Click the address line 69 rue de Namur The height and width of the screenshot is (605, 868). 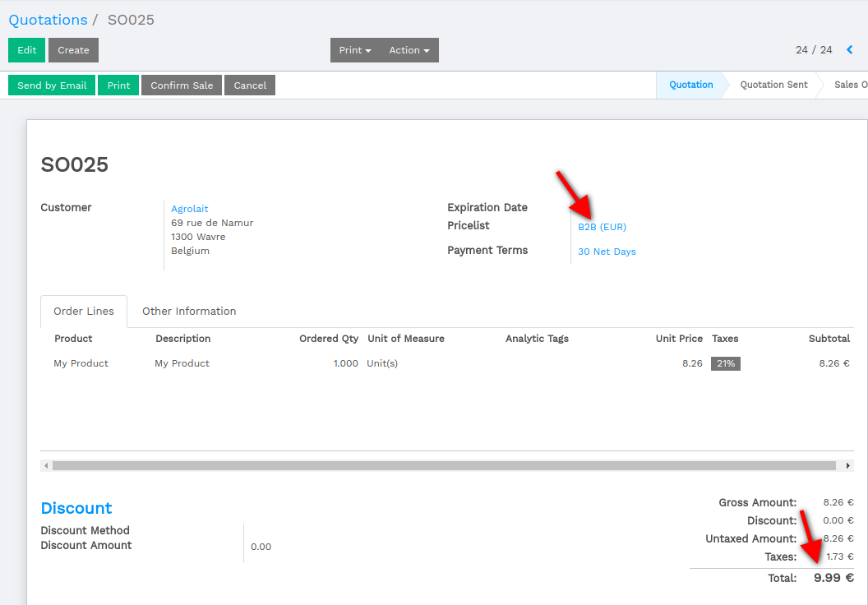212,223
